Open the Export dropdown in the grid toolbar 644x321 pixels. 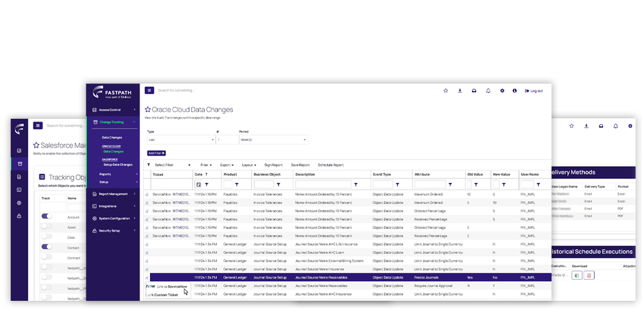[226, 165]
